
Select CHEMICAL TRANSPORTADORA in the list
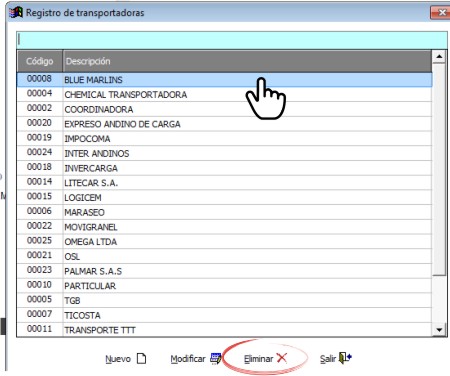[x=224, y=95]
